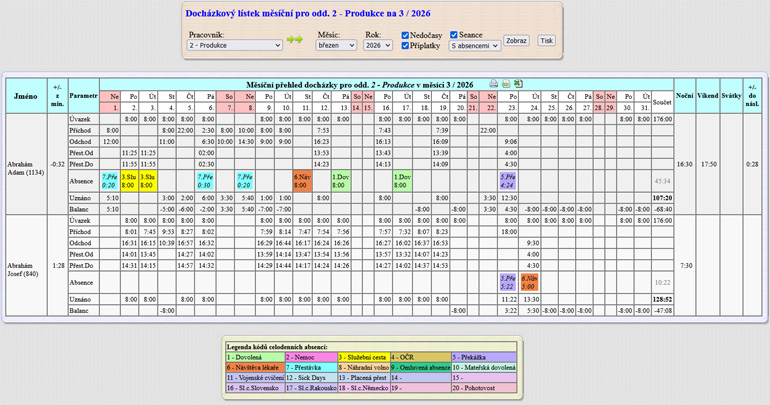Click the middle export icon in table header
This screenshot has height=405, width=770.
point(506,84)
